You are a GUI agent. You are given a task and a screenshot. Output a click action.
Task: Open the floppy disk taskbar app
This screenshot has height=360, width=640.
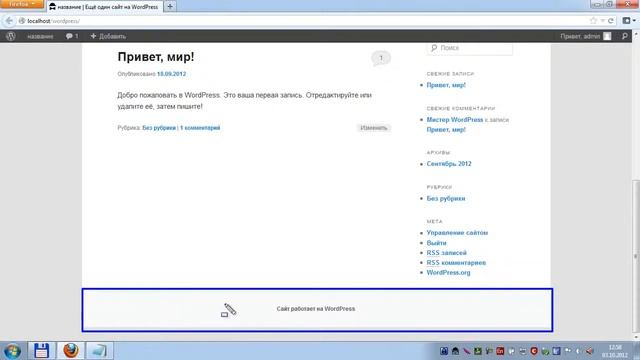pyautogui.click(x=41, y=351)
